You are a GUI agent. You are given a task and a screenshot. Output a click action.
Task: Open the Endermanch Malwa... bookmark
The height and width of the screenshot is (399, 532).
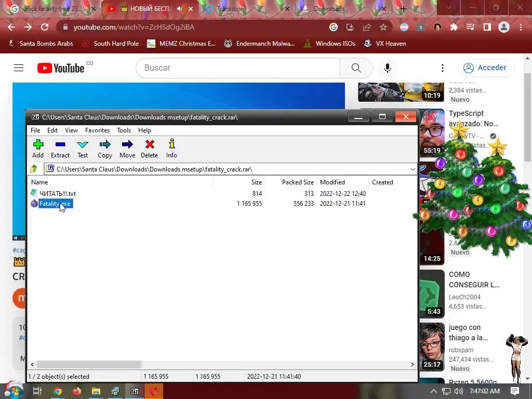pos(260,44)
